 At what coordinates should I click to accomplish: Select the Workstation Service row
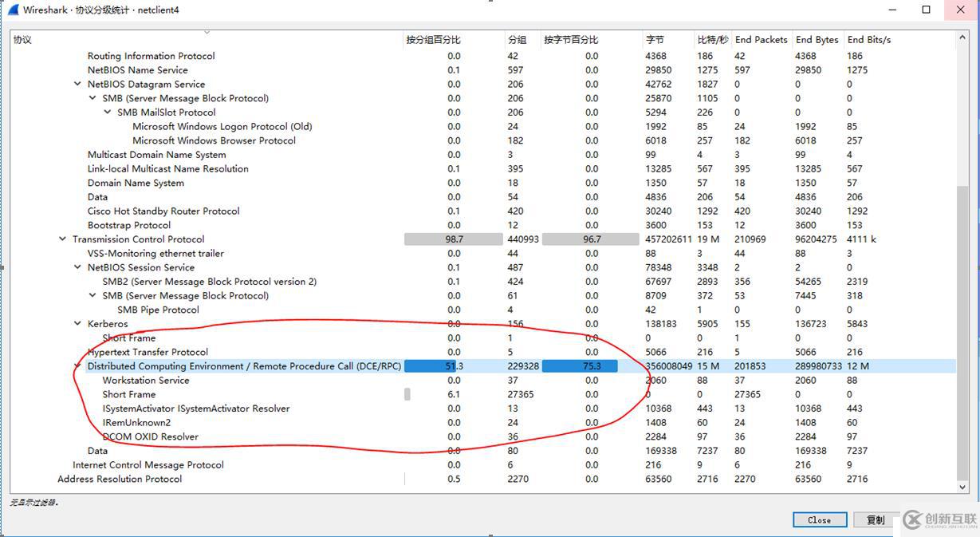pos(482,381)
